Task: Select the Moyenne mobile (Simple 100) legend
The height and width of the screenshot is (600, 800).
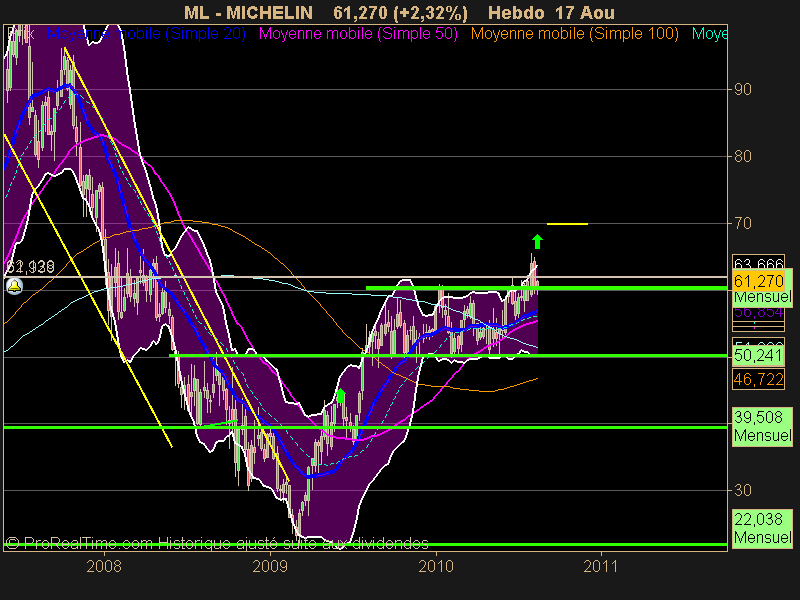Action: point(574,34)
